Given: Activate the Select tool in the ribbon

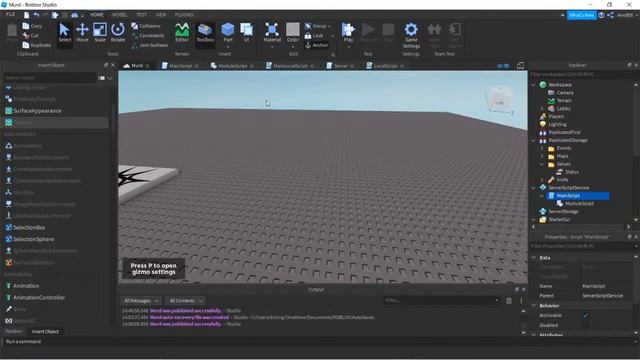Looking at the screenshot, I should click(64, 33).
